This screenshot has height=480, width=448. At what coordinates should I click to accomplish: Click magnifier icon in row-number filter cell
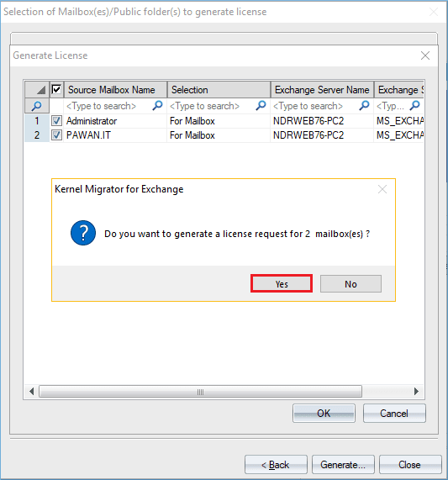pos(37,106)
